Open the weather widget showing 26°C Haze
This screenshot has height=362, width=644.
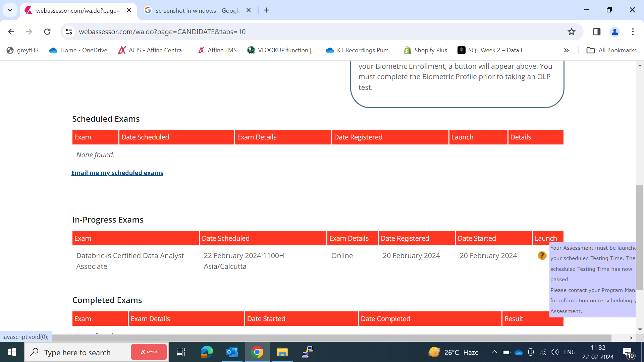453,352
